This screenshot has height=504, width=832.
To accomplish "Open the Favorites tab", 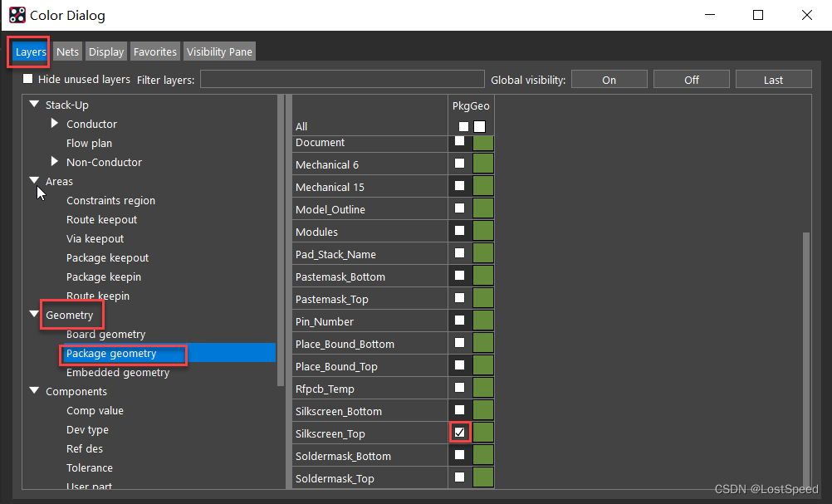I will point(155,51).
